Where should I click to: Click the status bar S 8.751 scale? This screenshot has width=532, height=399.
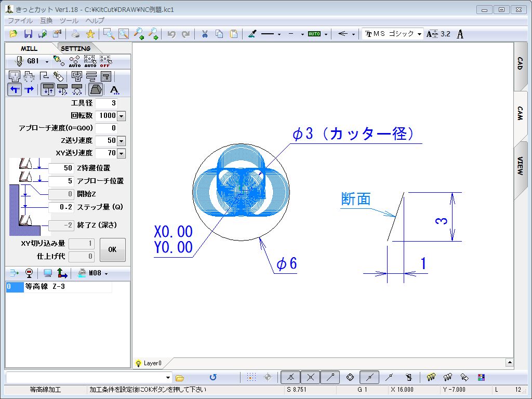pyautogui.click(x=297, y=390)
